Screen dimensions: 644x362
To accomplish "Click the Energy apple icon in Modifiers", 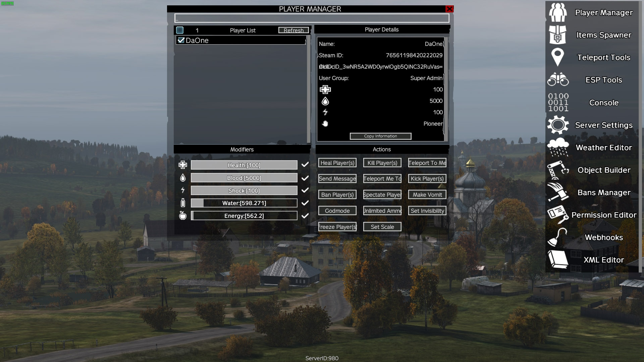I will point(183,216).
